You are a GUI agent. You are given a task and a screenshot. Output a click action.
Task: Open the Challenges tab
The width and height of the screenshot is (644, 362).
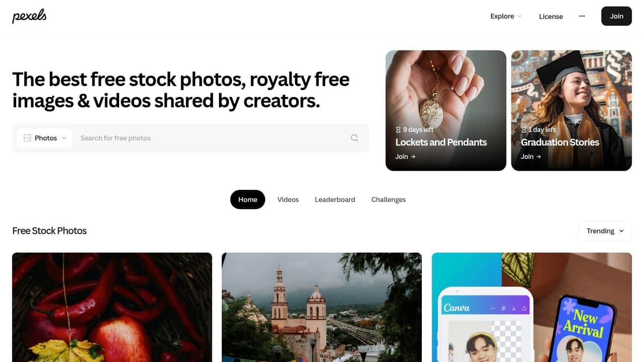389,200
